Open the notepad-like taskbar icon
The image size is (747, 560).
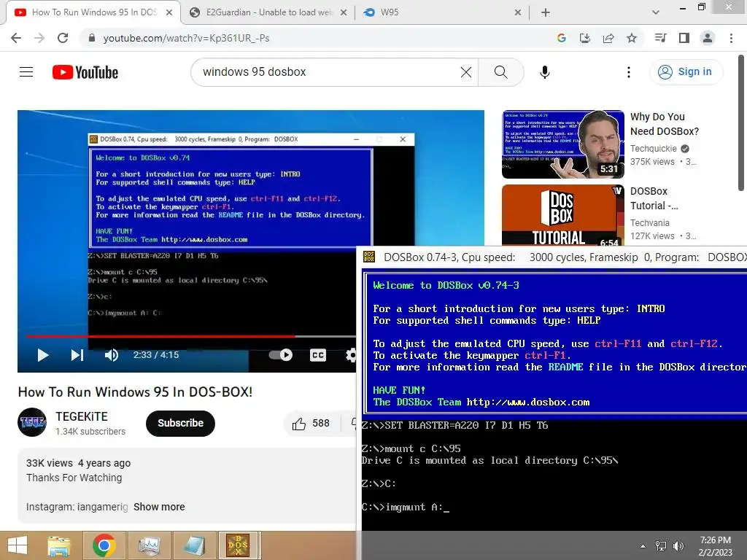click(194, 545)
